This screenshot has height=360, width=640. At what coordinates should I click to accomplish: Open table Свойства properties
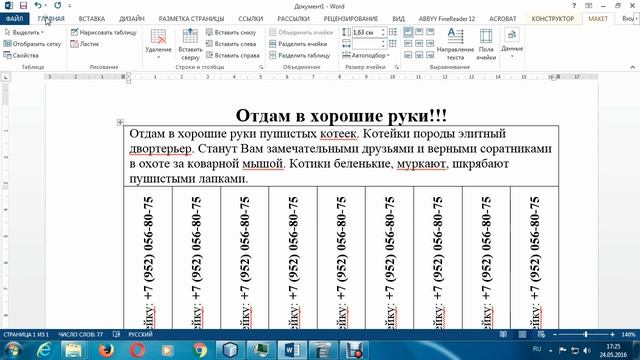coord(21,55)
